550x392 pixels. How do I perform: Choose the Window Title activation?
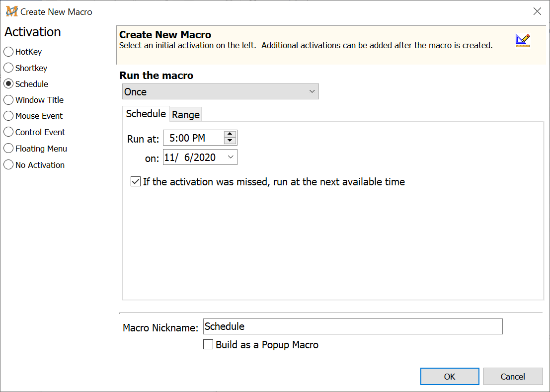click(x=8, y=100)
